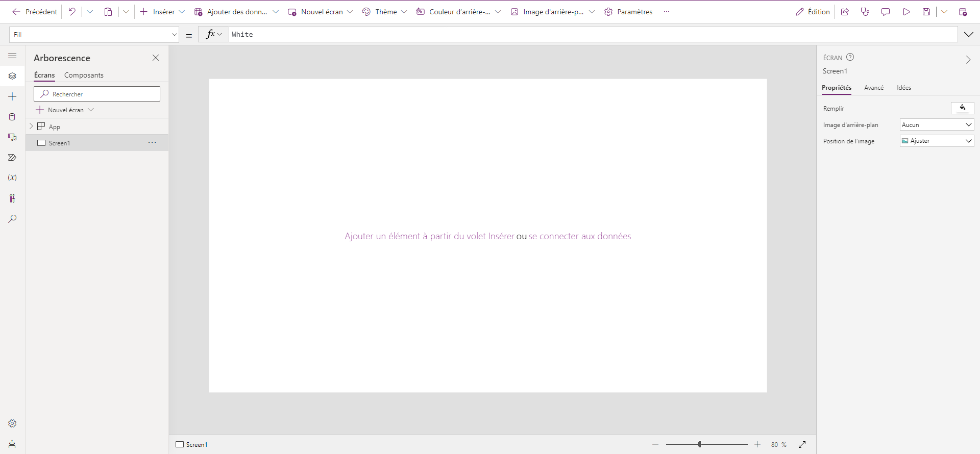Switch to the Composants tab
The width and height of the screenshot is (980, 454).
[x=84, y=75]
